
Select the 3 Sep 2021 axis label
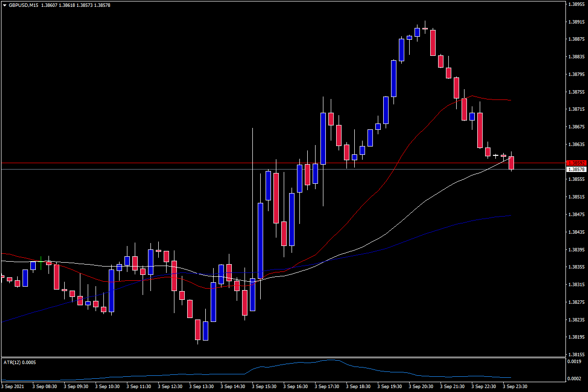coord(13,386)
